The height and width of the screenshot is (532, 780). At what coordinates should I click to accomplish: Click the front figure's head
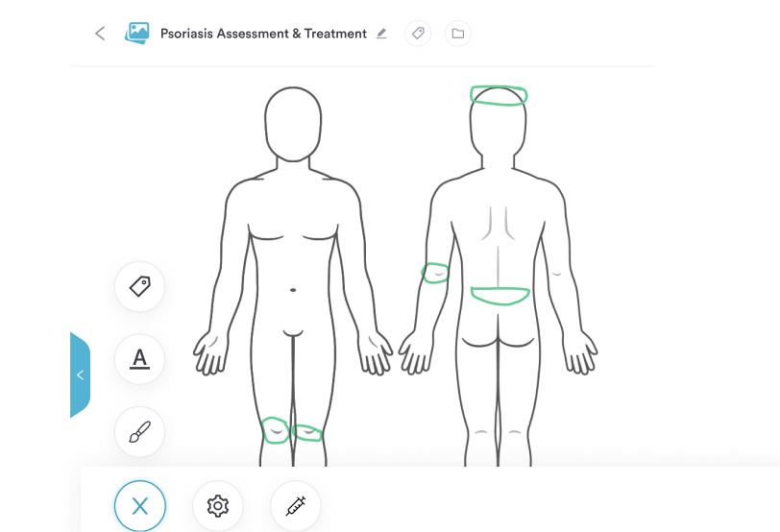(x=293, y=124)
